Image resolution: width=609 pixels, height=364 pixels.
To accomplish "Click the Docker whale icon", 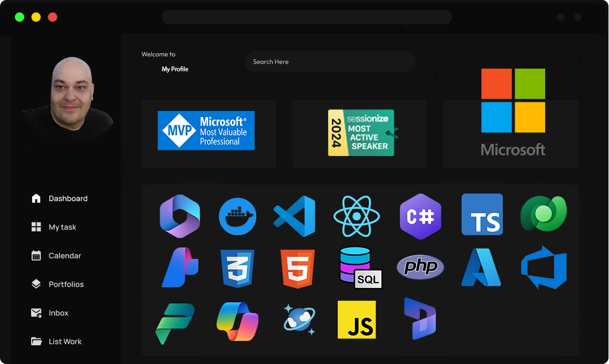I will pos(237,216).
